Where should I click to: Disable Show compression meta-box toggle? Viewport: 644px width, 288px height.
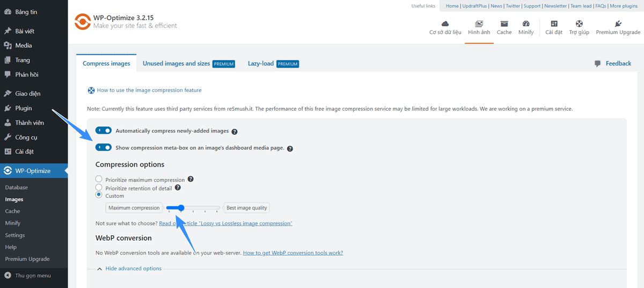pyautogui.click(x=104, y=147)
